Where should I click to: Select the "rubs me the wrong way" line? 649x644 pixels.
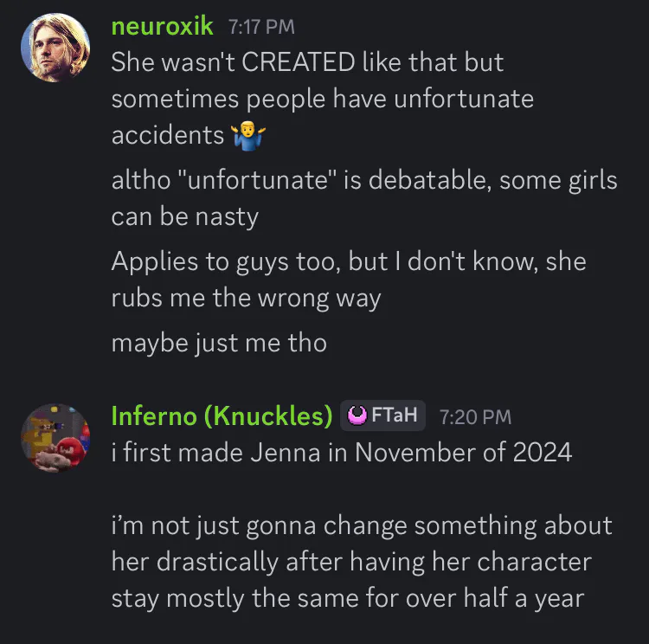246,298
